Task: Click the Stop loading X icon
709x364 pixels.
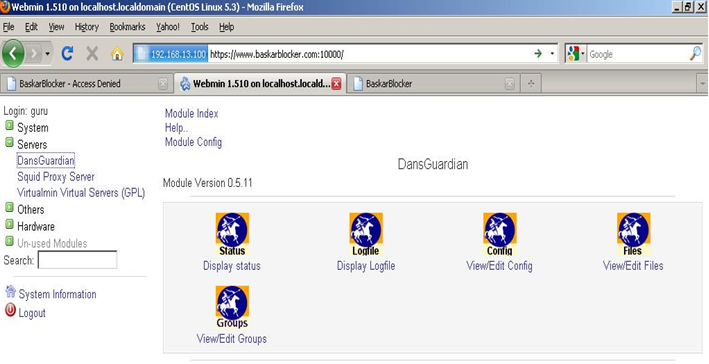Action: [92, 54]
